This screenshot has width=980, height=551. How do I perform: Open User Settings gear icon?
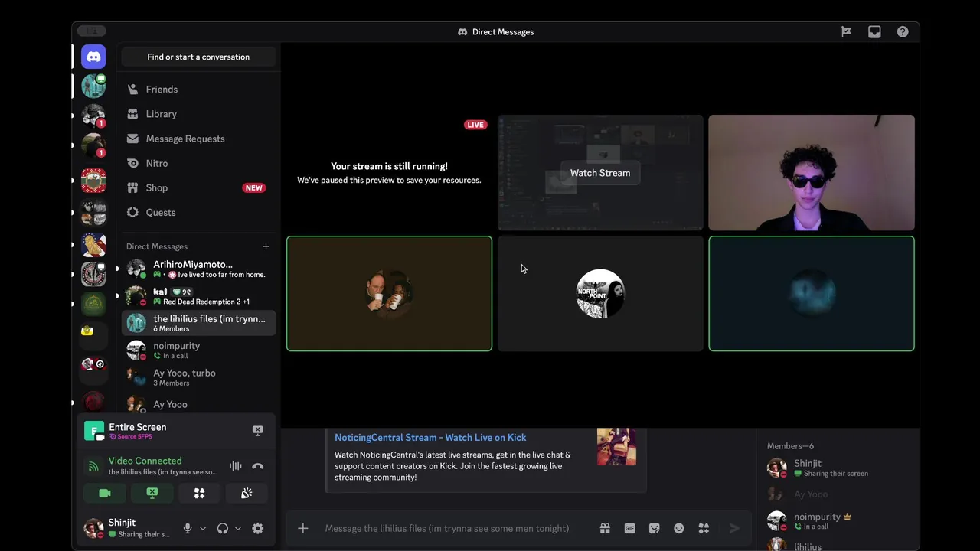tap(258, 528)
